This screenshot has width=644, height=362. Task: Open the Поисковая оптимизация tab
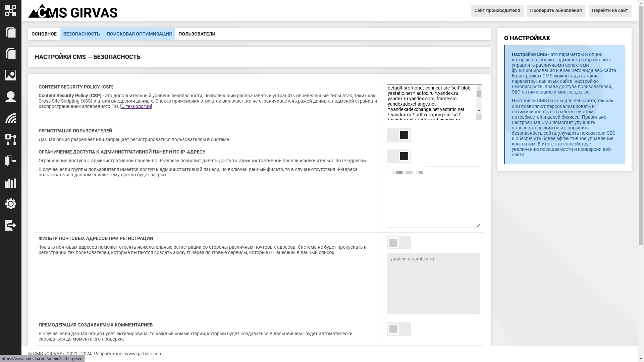click(139, 34)
